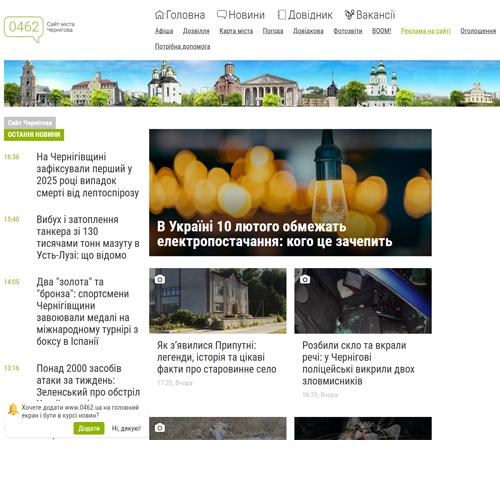The width and height of the screenshot is (500, 500).
Task: Click camera icon on the bottom-left cropped photo
Action: click(160, 428)
